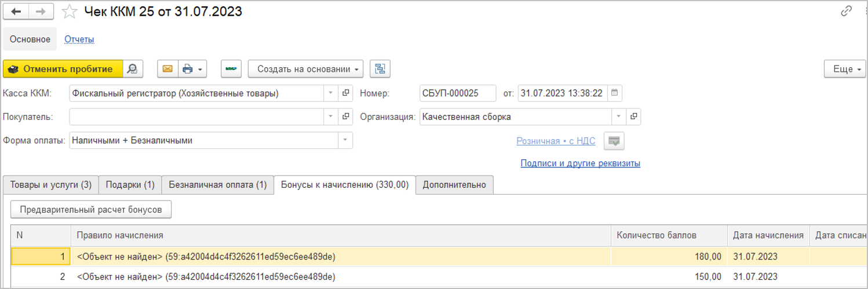Switch to the Товары и услуги tab
The height and width of the screenshot is (289, 868).
pos(51,185)
